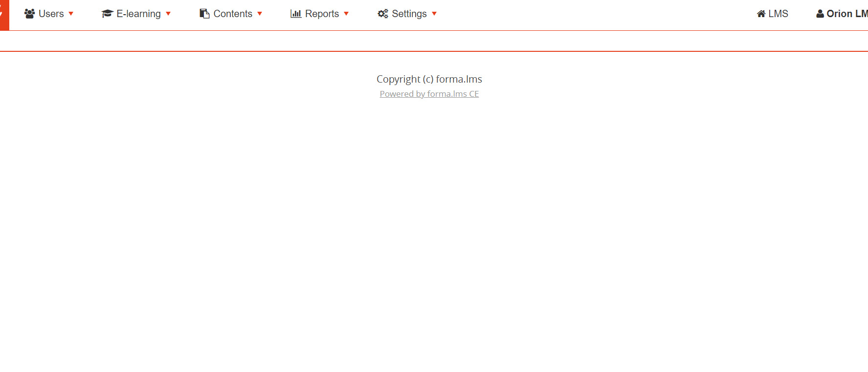Expand the Users dropdown arrow
This screenshot has width=868, height=372.
pyautogui.click(x=71, y=14)
